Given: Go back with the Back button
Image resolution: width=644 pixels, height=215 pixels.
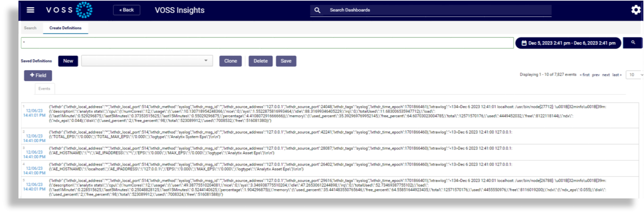Looking at the screenshot, I should point(126,10).
